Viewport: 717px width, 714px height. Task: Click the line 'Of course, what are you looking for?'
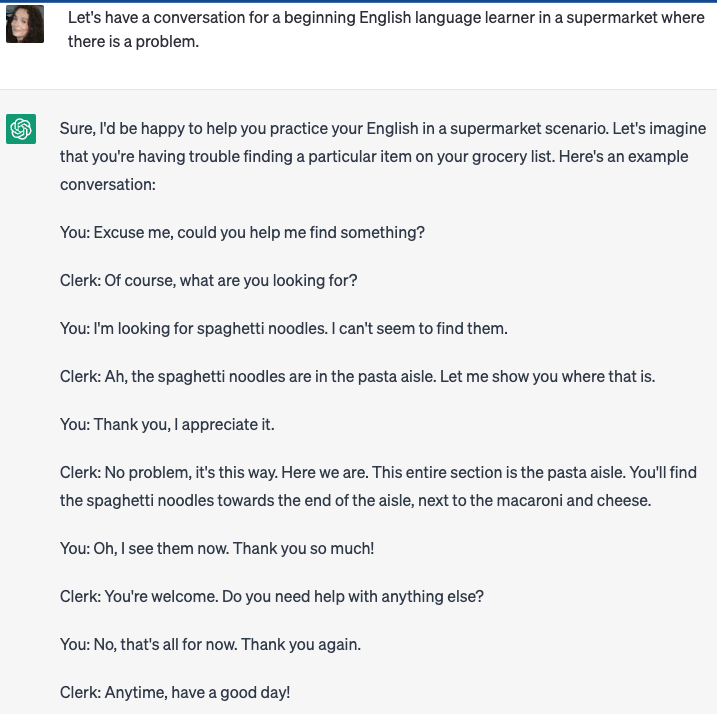[x=209, y=280]
